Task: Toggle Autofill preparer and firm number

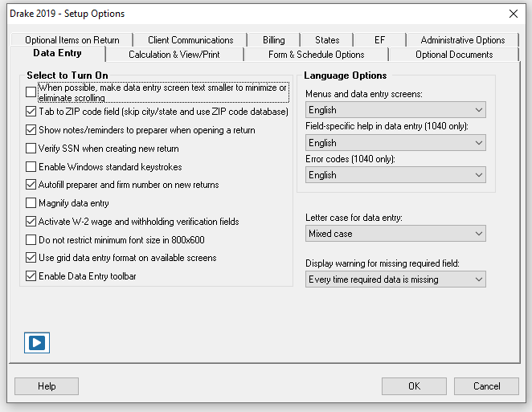Action: (31, 185)
